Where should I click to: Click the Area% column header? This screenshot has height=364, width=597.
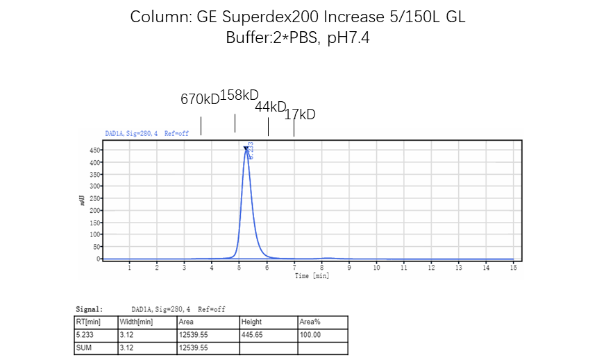tap(310, 322)
